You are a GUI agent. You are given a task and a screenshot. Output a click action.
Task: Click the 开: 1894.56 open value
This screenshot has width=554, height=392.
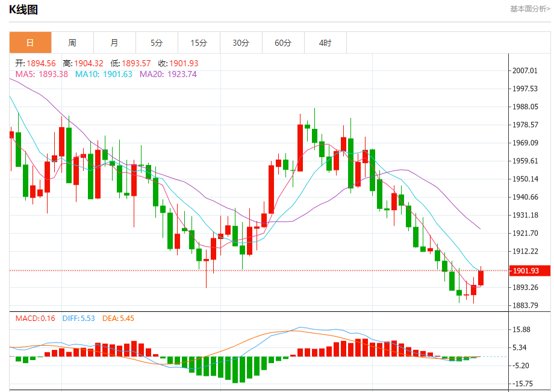[x=36, y=63]
